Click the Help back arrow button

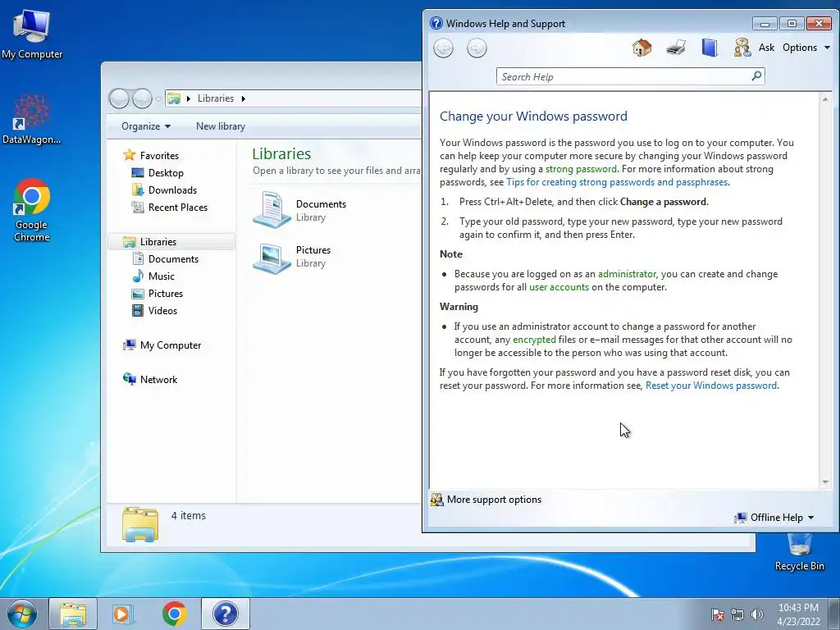coord(443,48)
